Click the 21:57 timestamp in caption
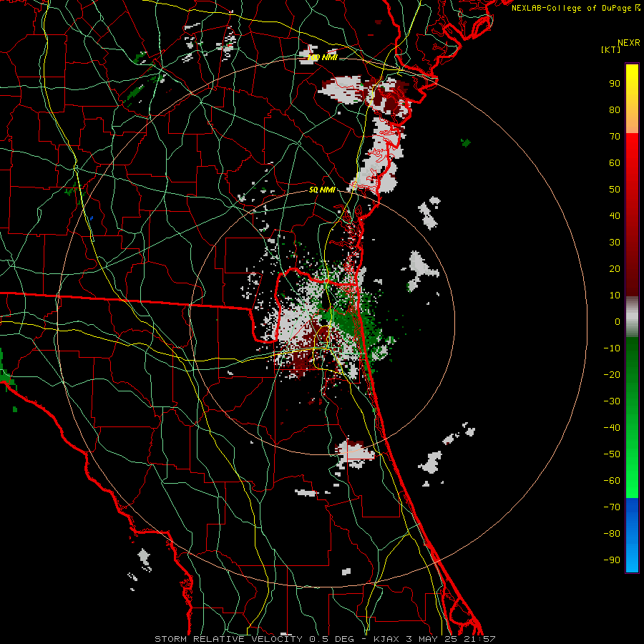The image size is (644, 644). [x=479, y=639]
